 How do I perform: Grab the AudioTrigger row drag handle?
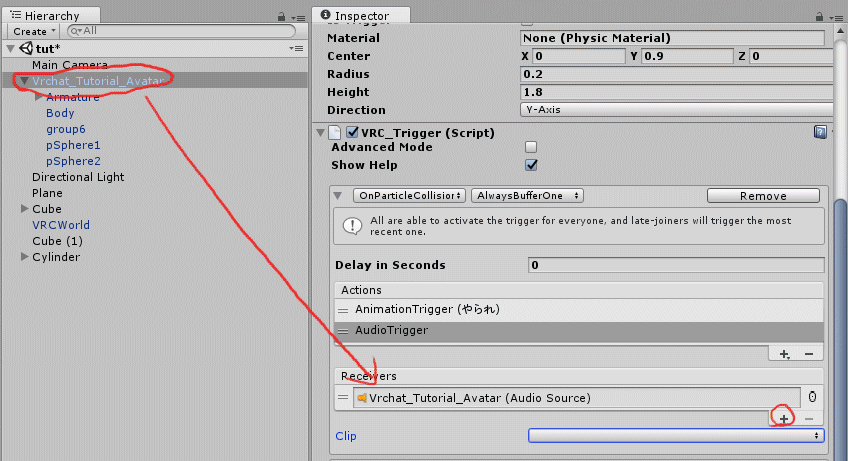point(343,331)
